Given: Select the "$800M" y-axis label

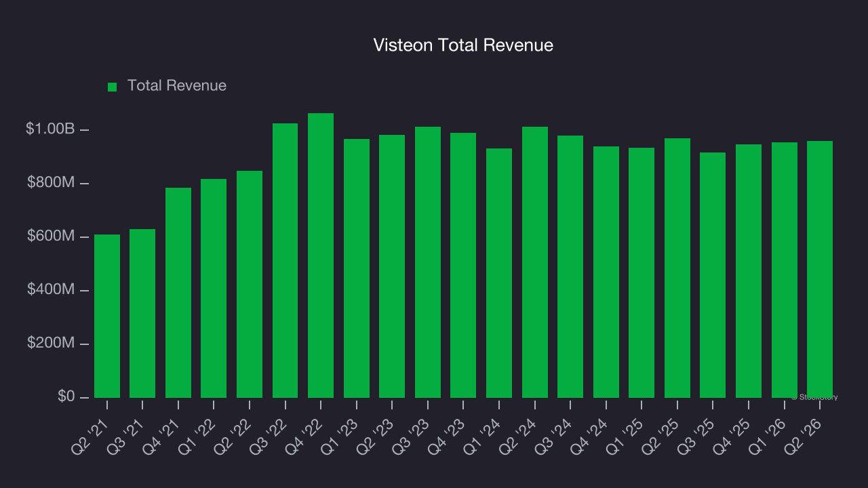Looking at the screenshot, I should pyautogui.click(x=50, y=183).
